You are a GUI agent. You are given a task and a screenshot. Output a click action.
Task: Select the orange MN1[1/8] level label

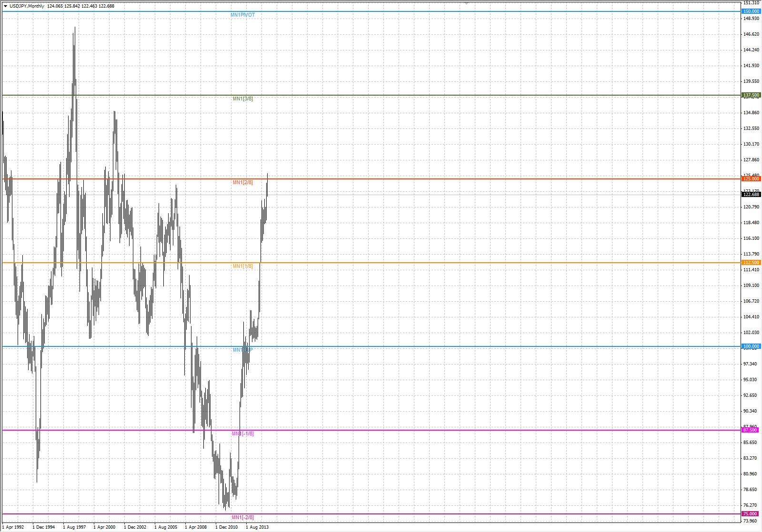(x=242, y=266)
